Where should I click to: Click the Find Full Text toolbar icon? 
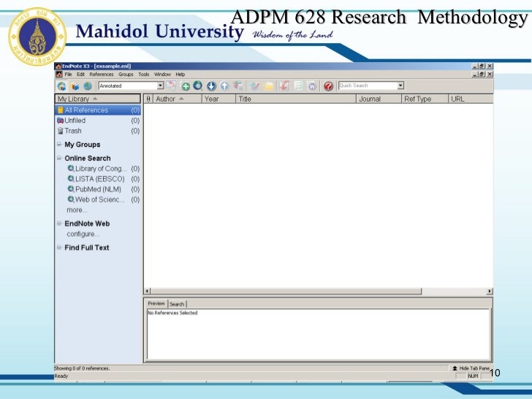tap(239, 85)
